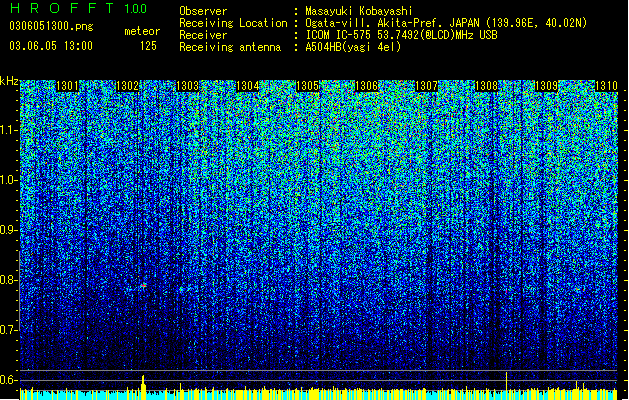The width and height of the screenshot is (629, 400).
Task: Click the 1308 time marker label
Action: point(486,86)
